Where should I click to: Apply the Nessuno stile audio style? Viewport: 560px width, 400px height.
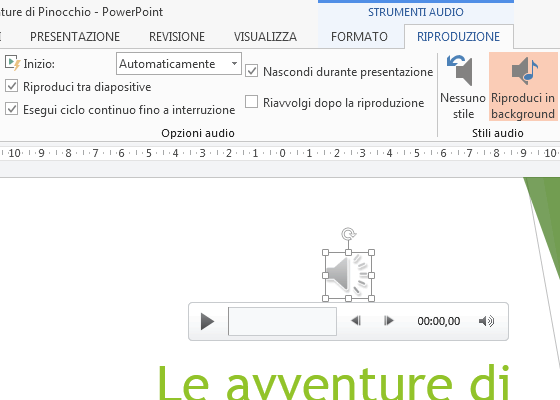462,87
